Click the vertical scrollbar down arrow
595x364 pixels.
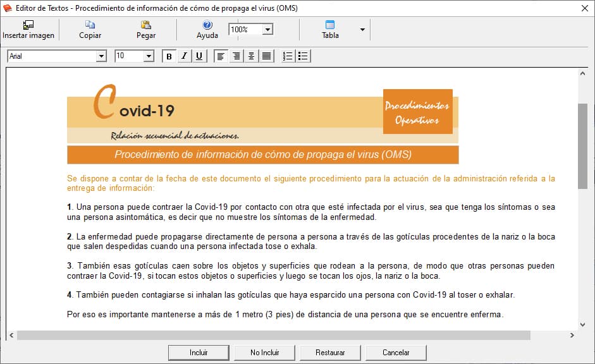click(x=582, y=325)
